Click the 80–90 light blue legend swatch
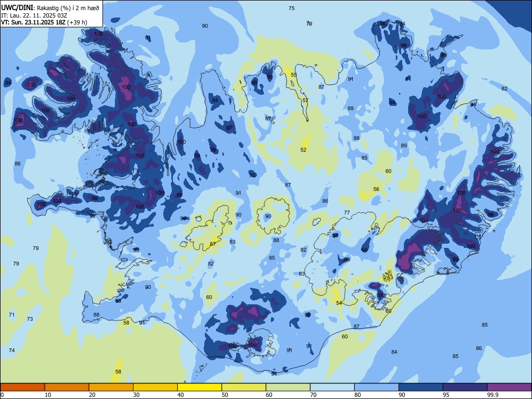 click(x=376, y=387)
